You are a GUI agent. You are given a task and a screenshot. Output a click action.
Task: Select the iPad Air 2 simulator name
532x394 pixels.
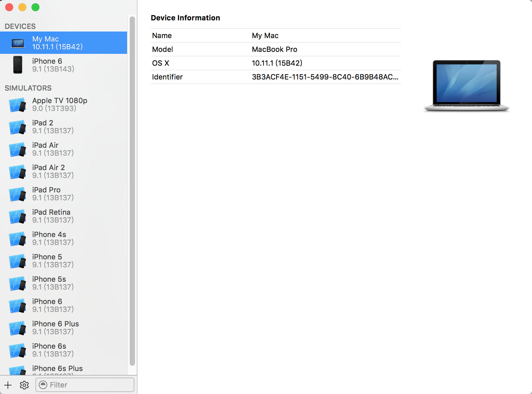tap(49, 167)
